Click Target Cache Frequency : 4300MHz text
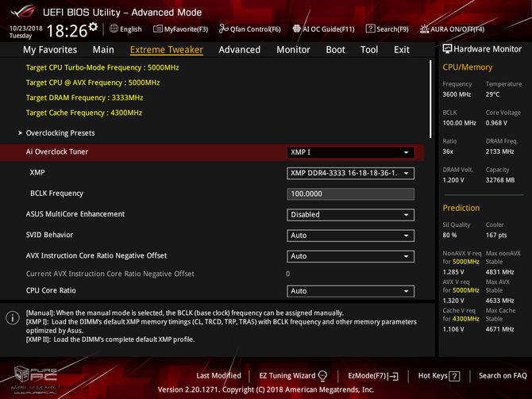 click(x=84, y=113)
